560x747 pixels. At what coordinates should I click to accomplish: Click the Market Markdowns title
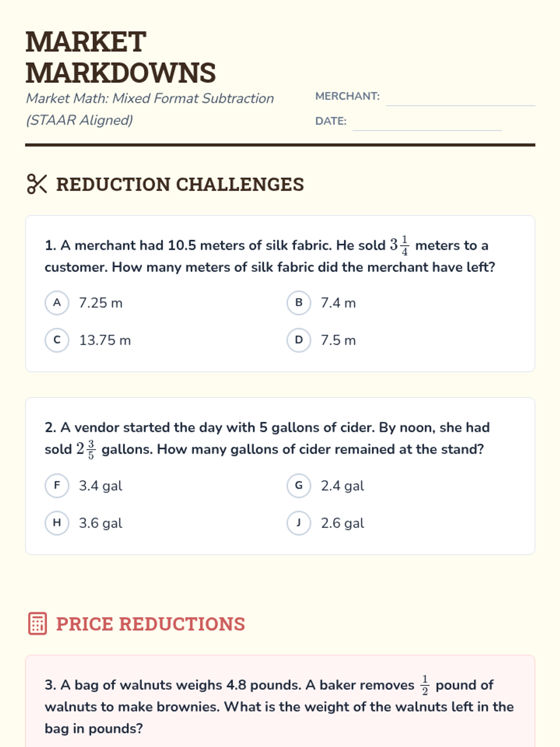click(x=120, y=57)
